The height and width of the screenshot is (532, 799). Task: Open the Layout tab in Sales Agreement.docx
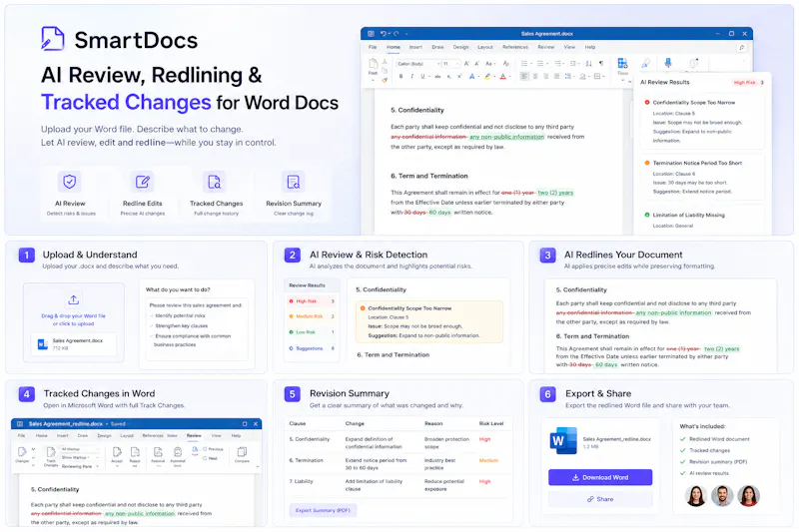(x=485, y=47)
